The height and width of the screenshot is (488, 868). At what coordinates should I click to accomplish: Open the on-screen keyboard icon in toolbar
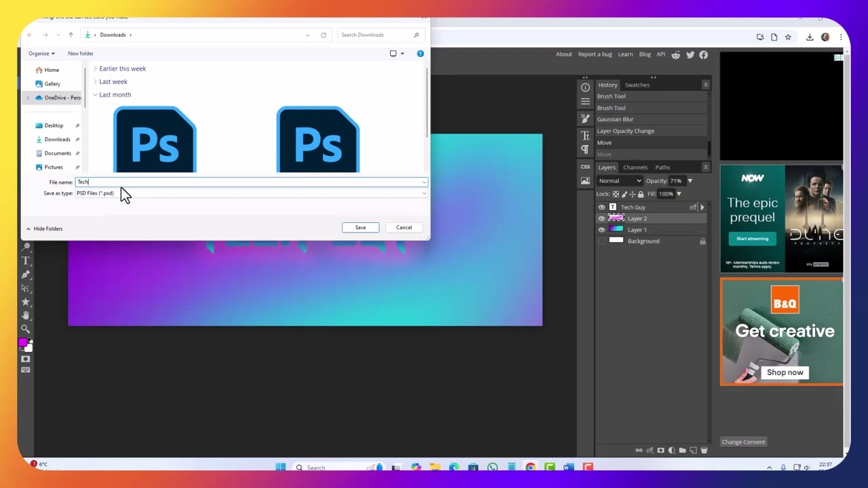pos(26,370)
